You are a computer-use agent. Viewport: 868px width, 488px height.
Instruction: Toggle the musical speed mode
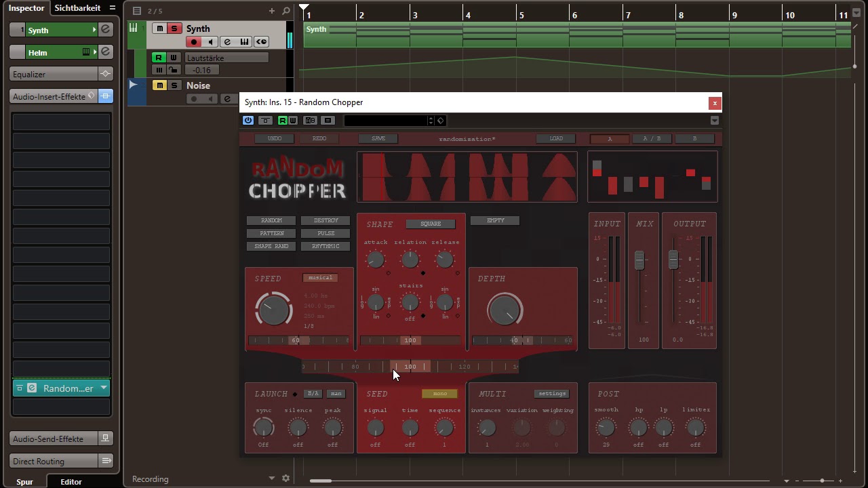(x=320, y=277)
